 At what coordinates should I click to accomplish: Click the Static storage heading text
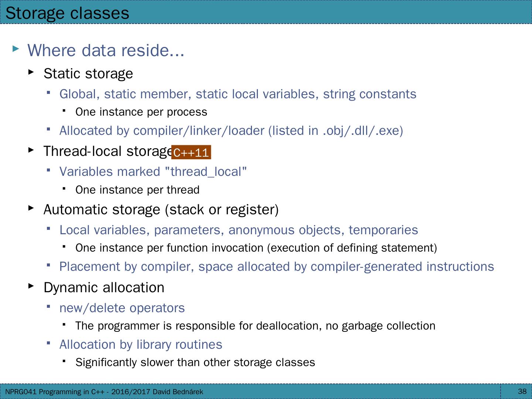tap(88, 74)
